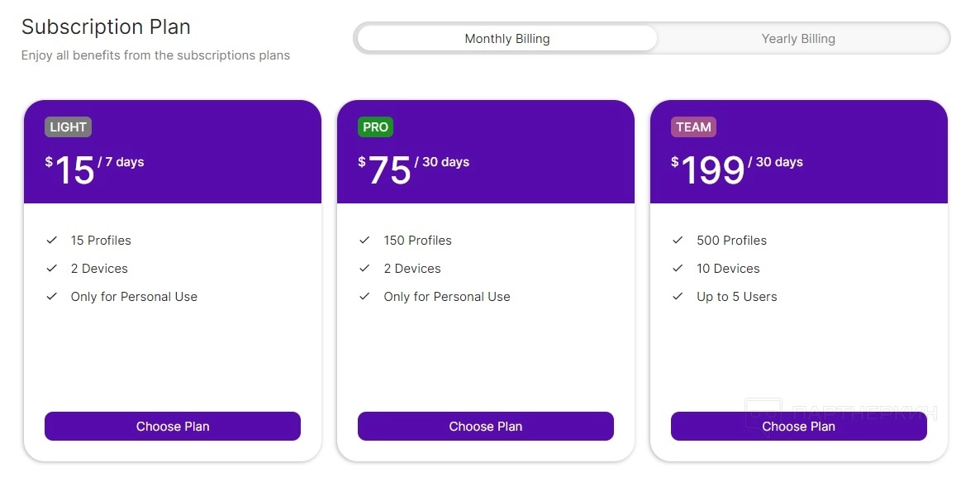Click the gray LIGHT badge
The width and height of the screenshot is (980, 482).
click(68, 127)
